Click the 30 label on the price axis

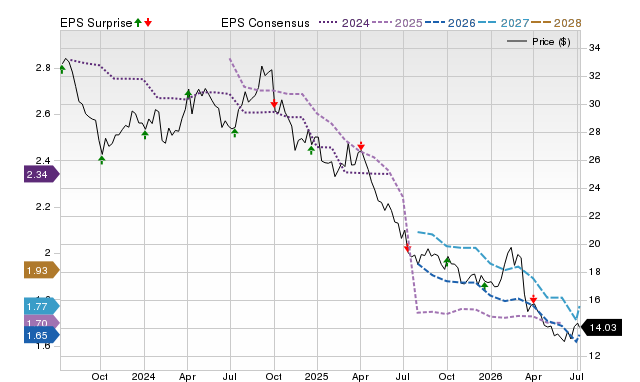(594, 104)
